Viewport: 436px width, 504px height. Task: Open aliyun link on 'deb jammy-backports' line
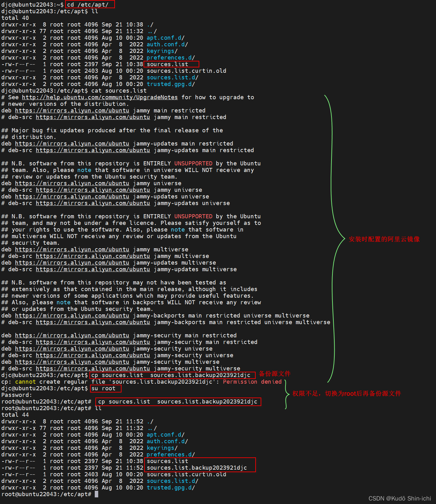click(72, 316)
